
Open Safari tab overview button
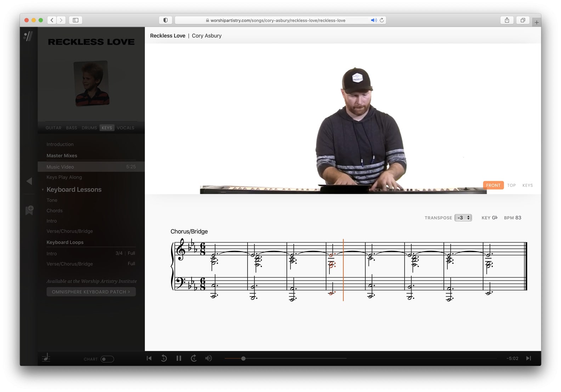[x=522, y=20]
